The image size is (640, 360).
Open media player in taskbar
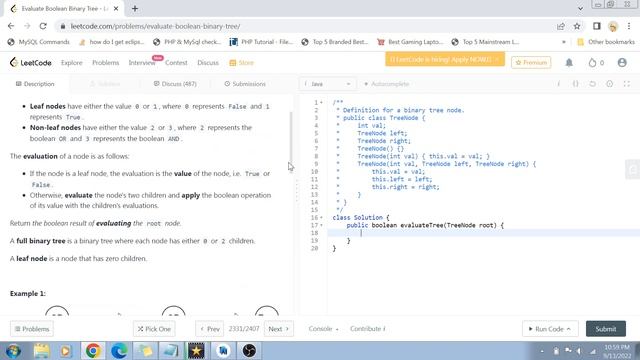65,351
